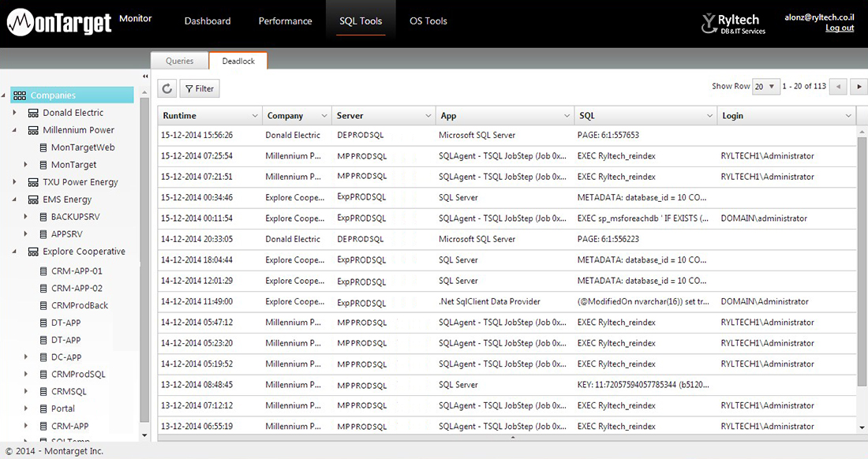Click the '.Net SqlClient Data Provider' app cell
The image size is (868, 459).
pyautogui.click(x=489, y=301)
